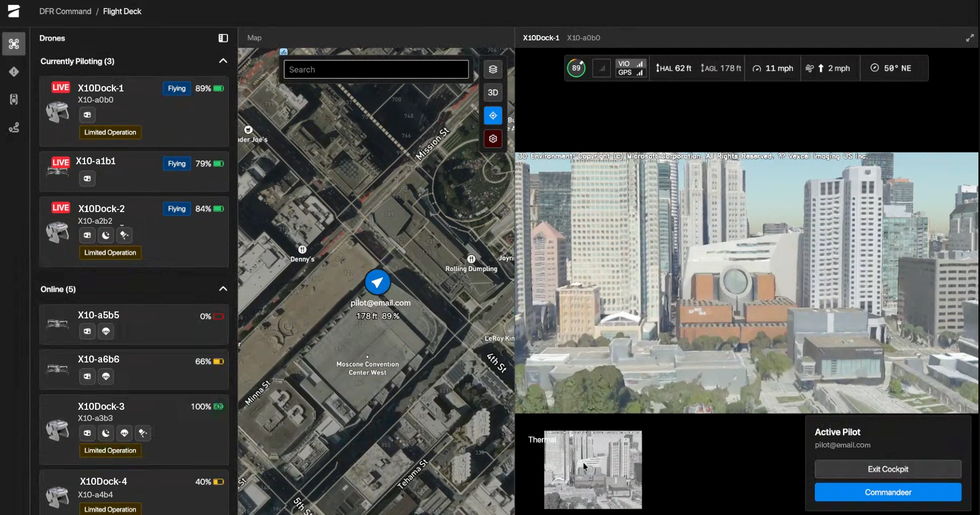Select the Map panel tab
This screenshot has width=980, height=515.
(x=254, y=38)
